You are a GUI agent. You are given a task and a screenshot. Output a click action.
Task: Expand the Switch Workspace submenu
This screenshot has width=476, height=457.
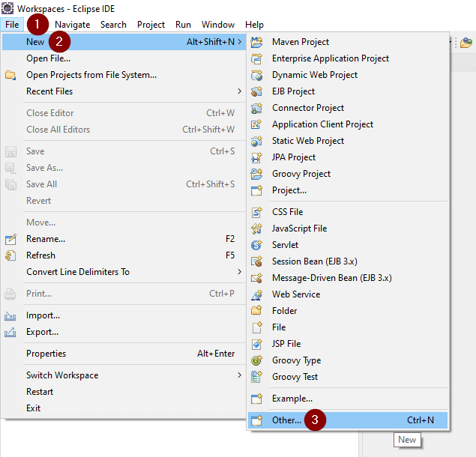click(x=240, y=375)
